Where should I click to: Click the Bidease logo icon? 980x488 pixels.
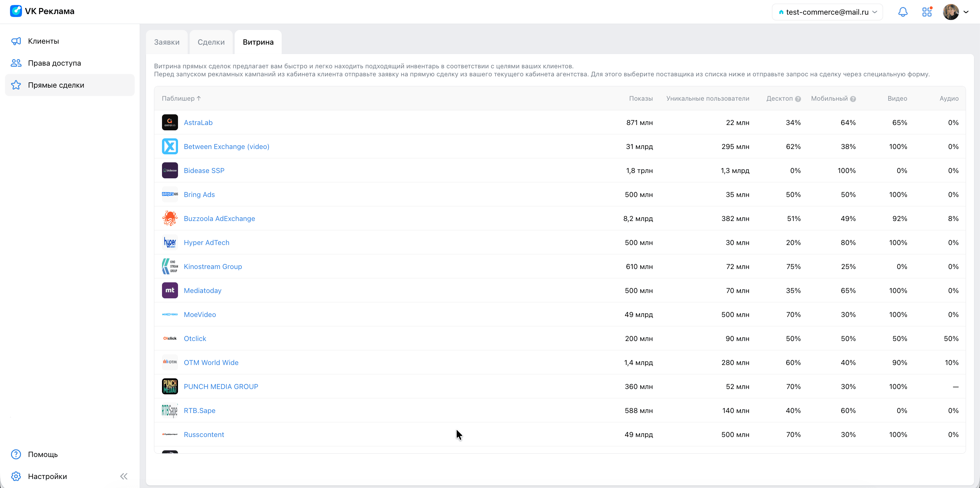point(170,170)
